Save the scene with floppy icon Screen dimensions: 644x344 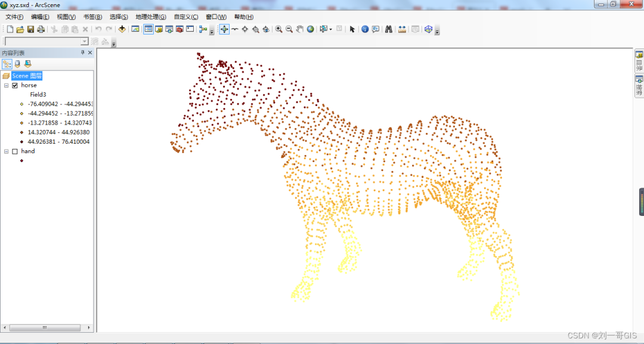[x=30, y=29]
